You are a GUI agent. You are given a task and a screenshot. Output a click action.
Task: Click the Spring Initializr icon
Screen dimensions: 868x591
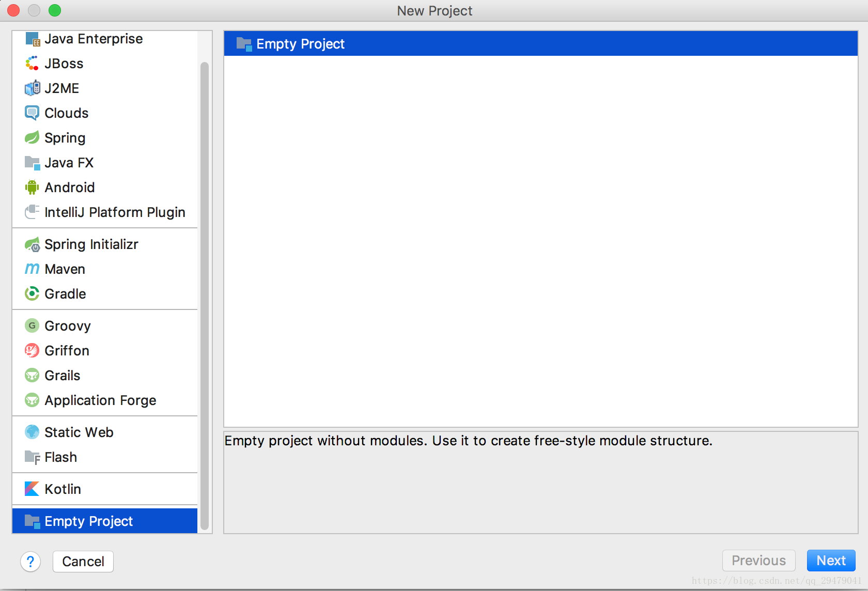point(32,244)
